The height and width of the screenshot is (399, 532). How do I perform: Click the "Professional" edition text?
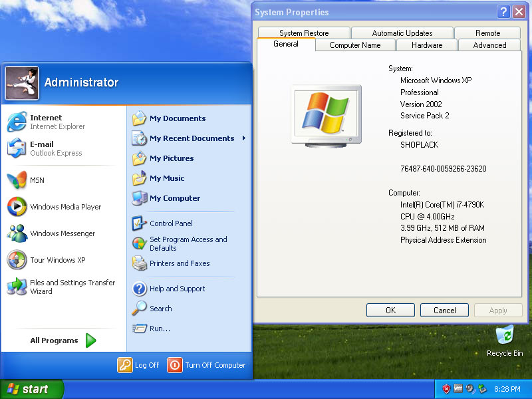[x=420, y=92]
